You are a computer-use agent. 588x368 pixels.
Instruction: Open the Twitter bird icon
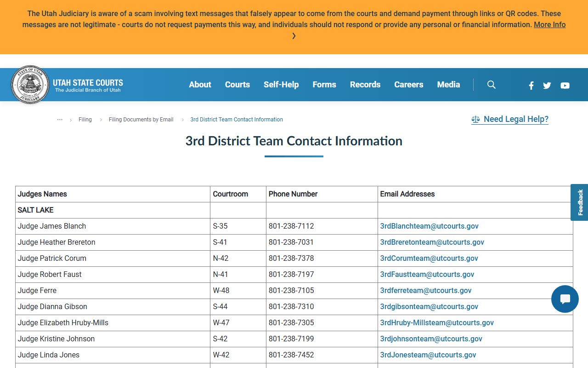tap(547, 86)
